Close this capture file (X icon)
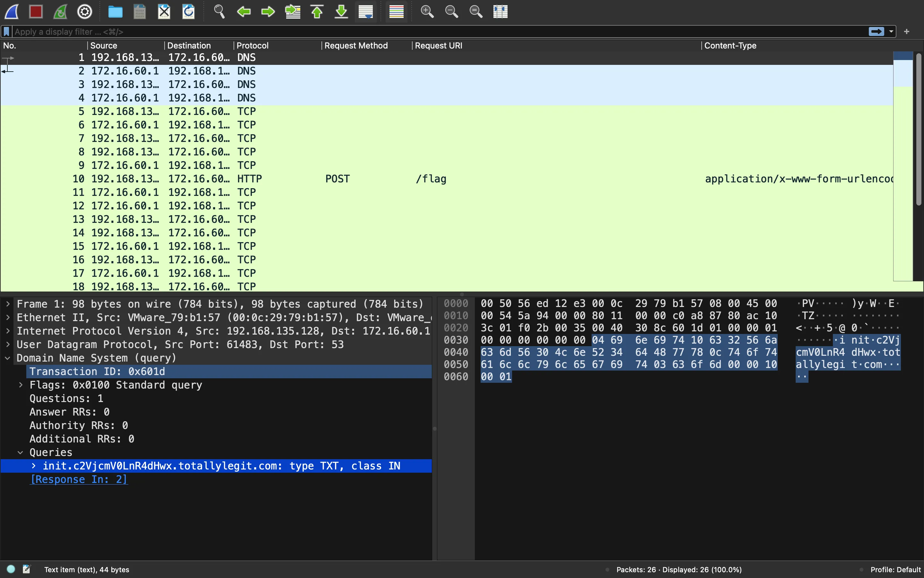924x578 pixels. (x=164, y=12)
